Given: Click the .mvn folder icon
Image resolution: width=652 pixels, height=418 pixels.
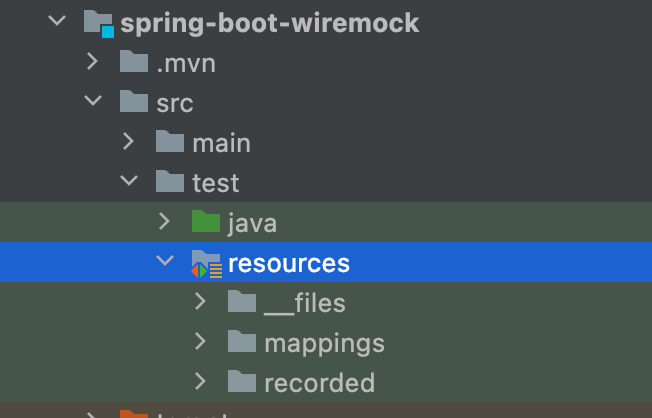Looking at the screenshot, I should (134, 61).
